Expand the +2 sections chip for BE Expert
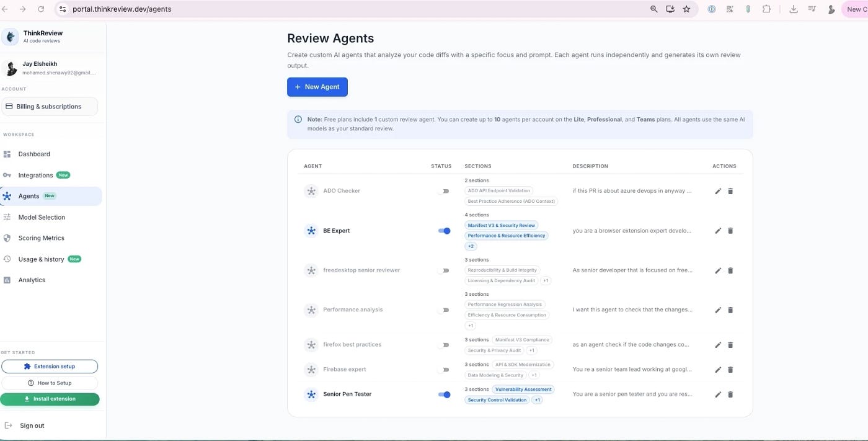 471,246
